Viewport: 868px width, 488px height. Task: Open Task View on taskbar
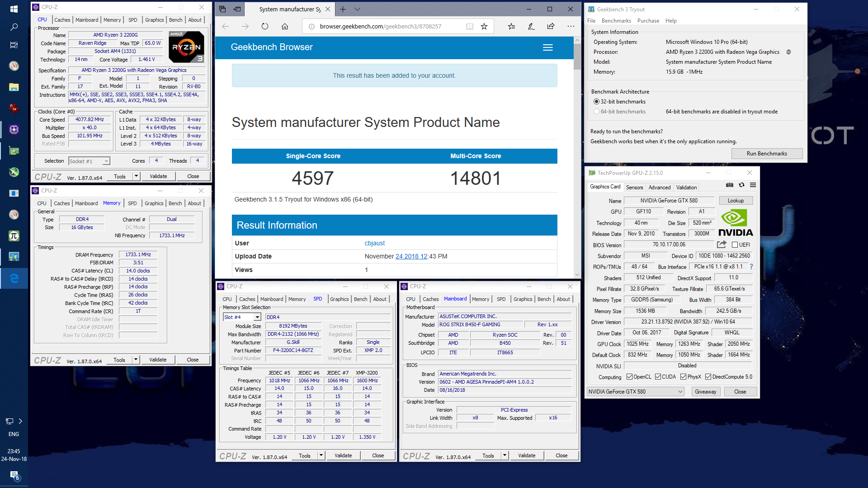pos(14,45)
